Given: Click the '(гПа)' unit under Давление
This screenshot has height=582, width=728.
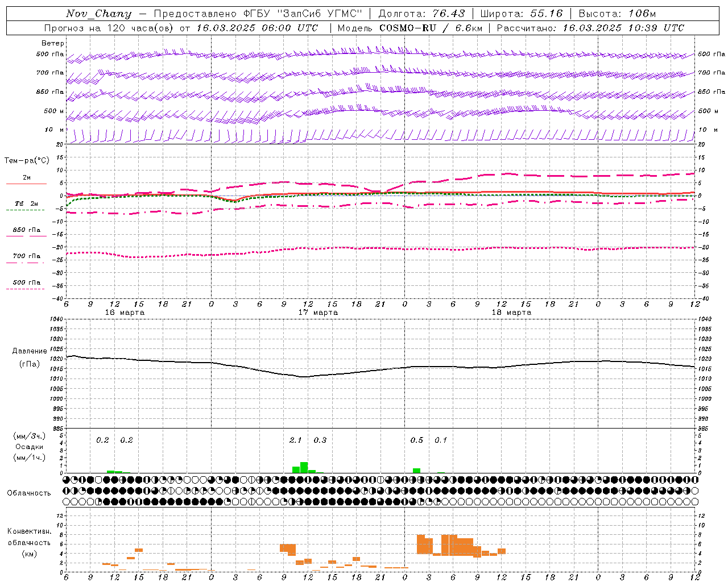Looking at the screenshot, I should (x=30, y=364).
